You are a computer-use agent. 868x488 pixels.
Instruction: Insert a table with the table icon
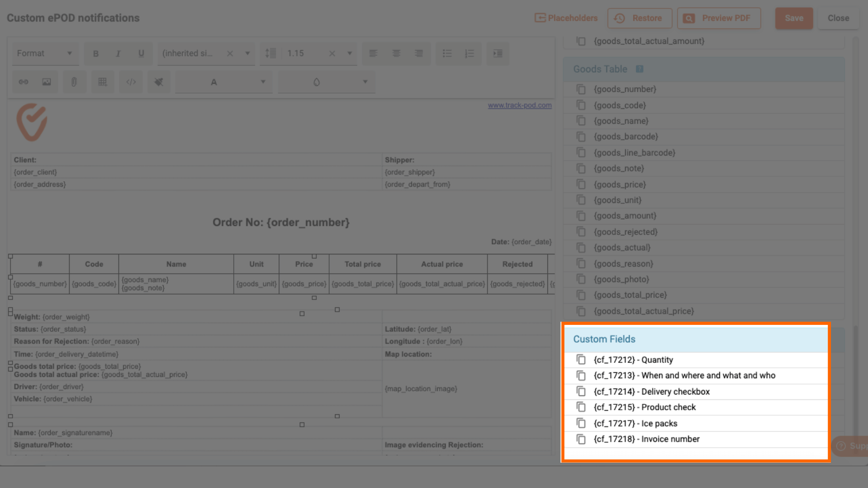point(103,82)
